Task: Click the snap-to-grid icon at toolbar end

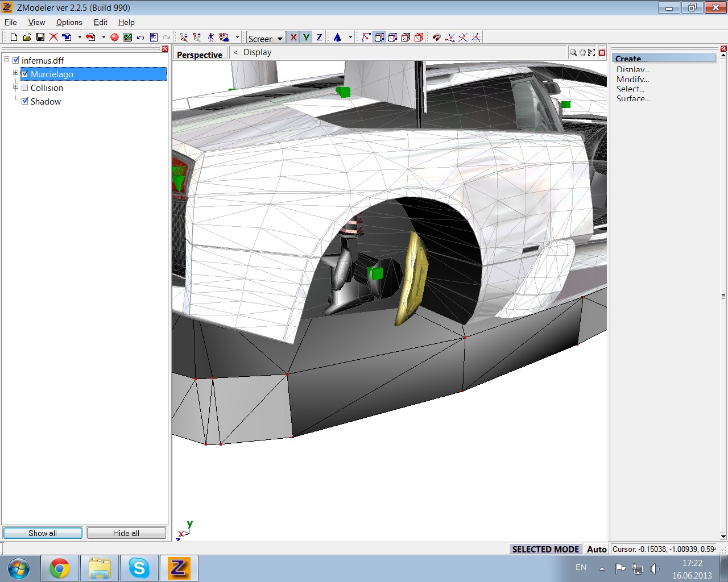Action: 476,38
